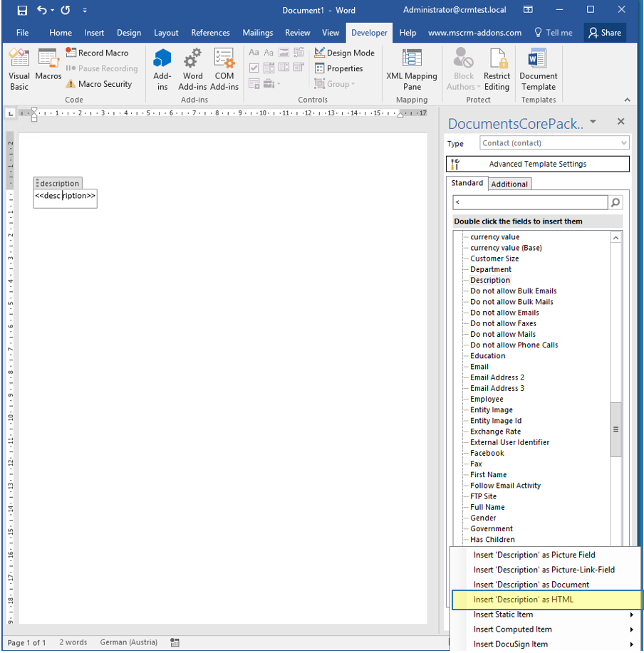
Task: Insert Check Box content control
Action: pos(254,68)
